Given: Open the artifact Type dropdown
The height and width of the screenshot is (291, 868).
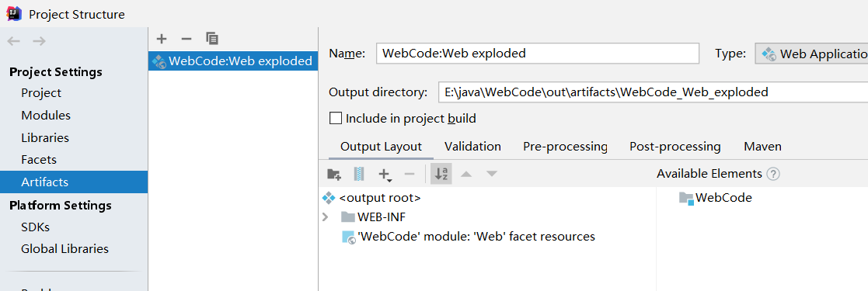Looking at the screenshot, I should point(811,54).
